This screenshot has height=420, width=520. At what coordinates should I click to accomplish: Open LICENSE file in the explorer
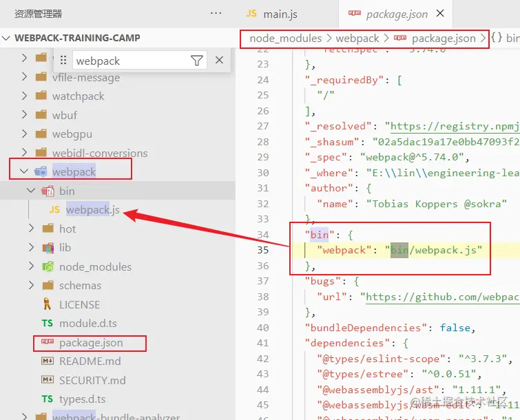(79, 304)
